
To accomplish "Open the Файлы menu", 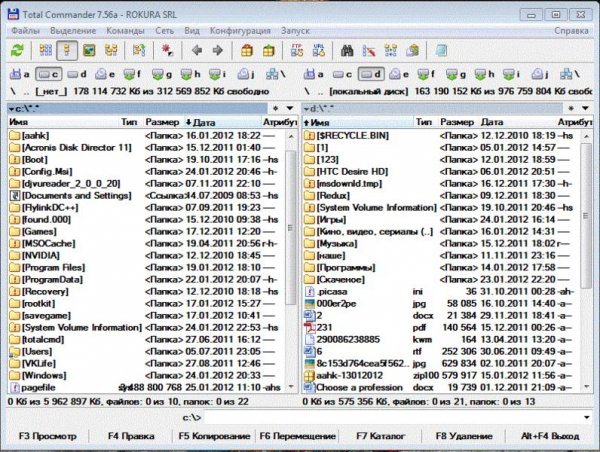I will click(x=25, y=31).
